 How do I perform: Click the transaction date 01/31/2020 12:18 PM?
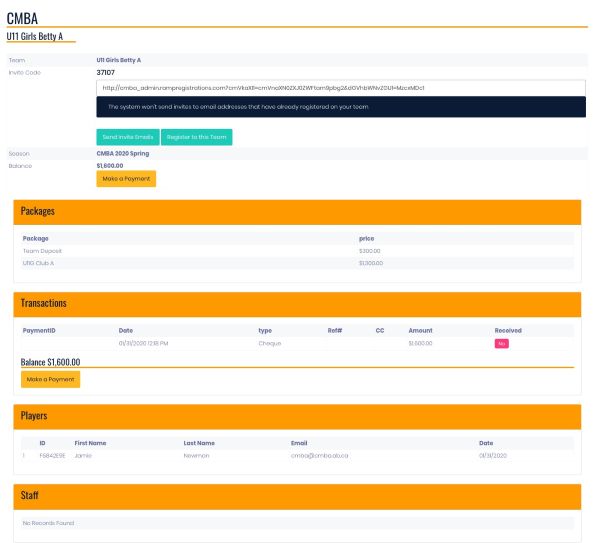point(143,344)
